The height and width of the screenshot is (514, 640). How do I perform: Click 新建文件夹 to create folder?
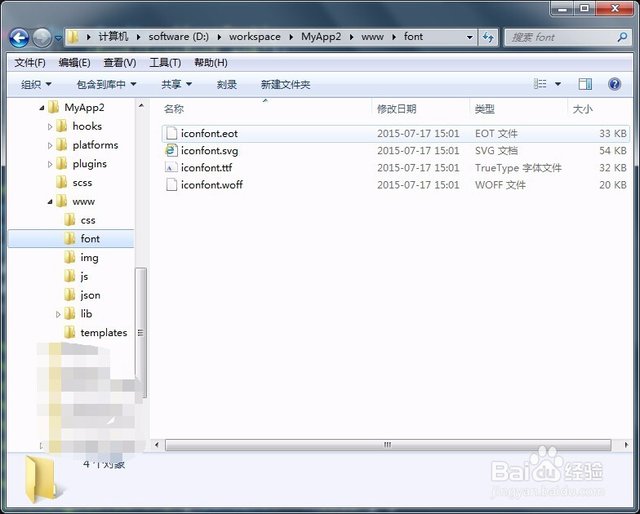click(x=285, y=85)
